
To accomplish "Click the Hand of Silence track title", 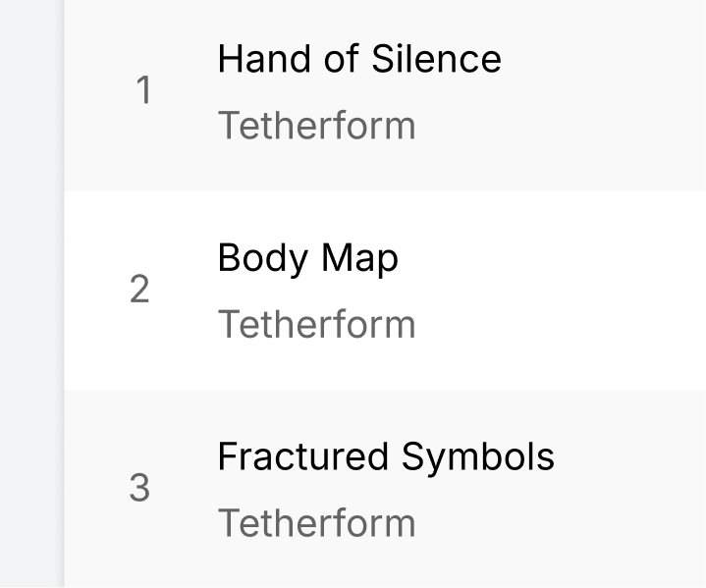I will click(359, 59).
